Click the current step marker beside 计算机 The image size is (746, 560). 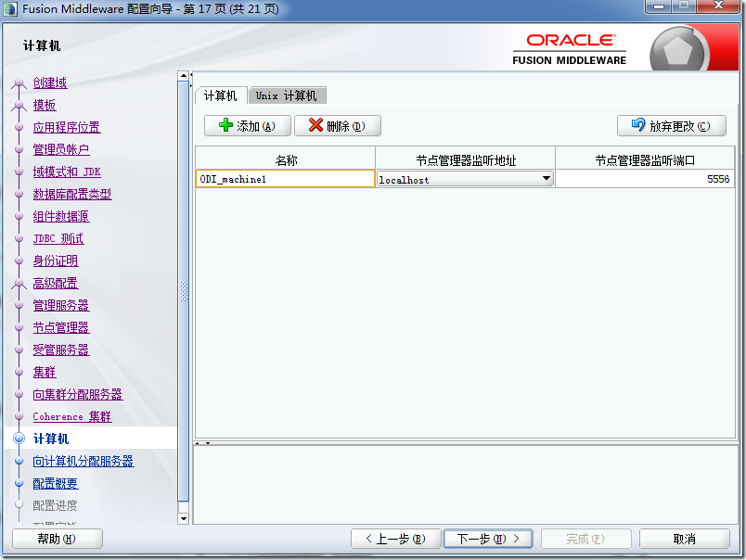point(19,439)
